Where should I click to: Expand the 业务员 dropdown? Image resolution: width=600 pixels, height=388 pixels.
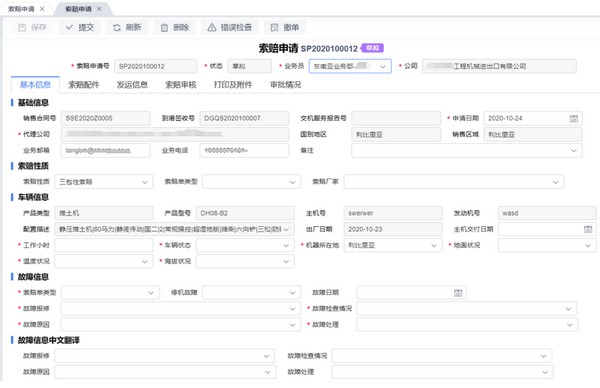350,66
